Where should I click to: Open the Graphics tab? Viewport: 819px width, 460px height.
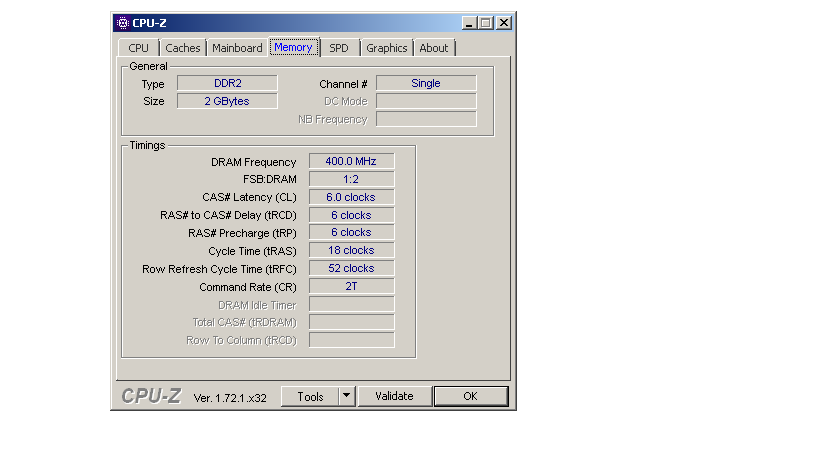coord(387,48)
